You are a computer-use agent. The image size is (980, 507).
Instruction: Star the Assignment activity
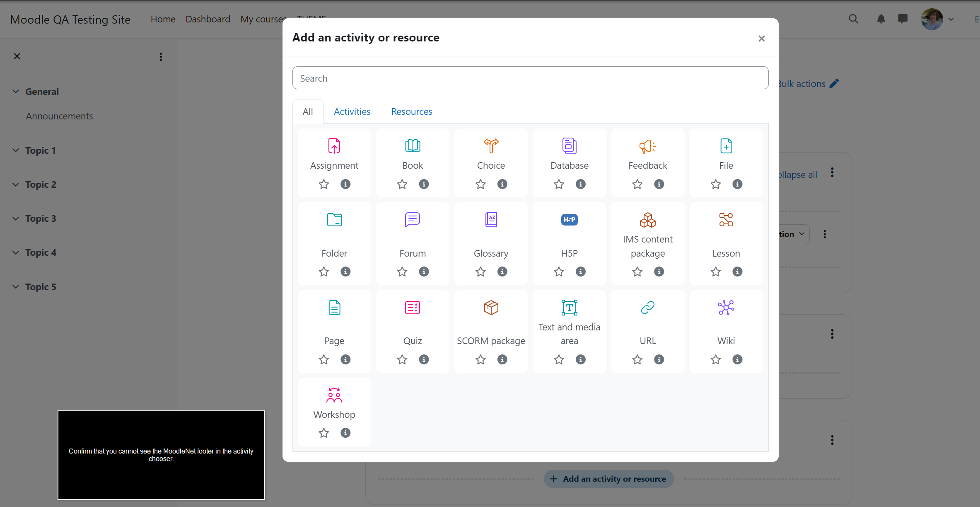[x=323, y=184]
